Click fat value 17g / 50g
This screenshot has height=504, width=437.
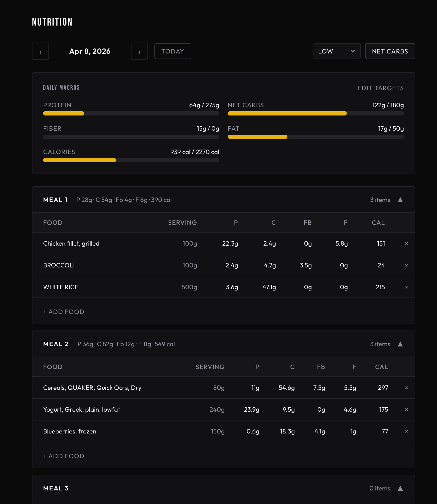[x=391, y=129]
